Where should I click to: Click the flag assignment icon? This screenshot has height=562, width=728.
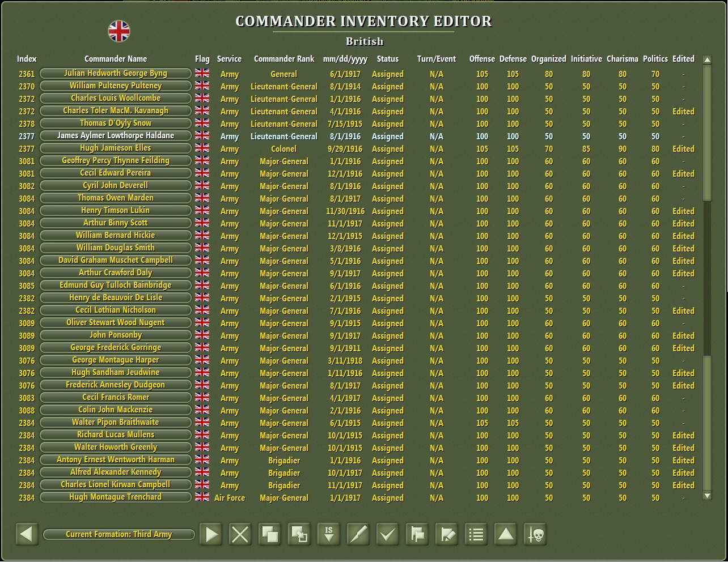(x=417, y=534)
